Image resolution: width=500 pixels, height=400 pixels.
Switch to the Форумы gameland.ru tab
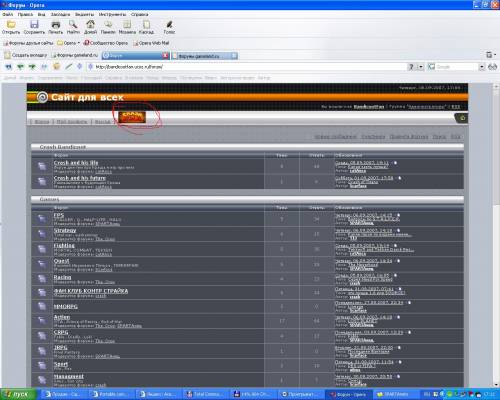[204, 56]
